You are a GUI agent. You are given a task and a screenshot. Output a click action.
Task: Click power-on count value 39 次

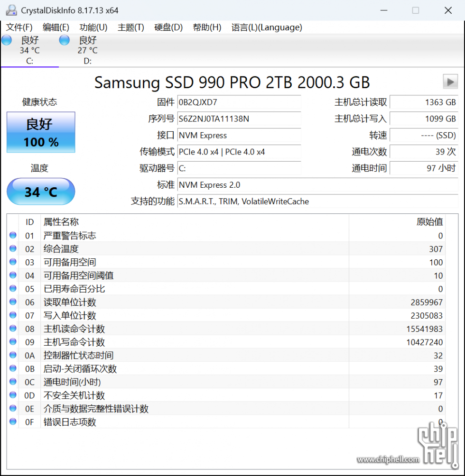click(x=424, y=152)
